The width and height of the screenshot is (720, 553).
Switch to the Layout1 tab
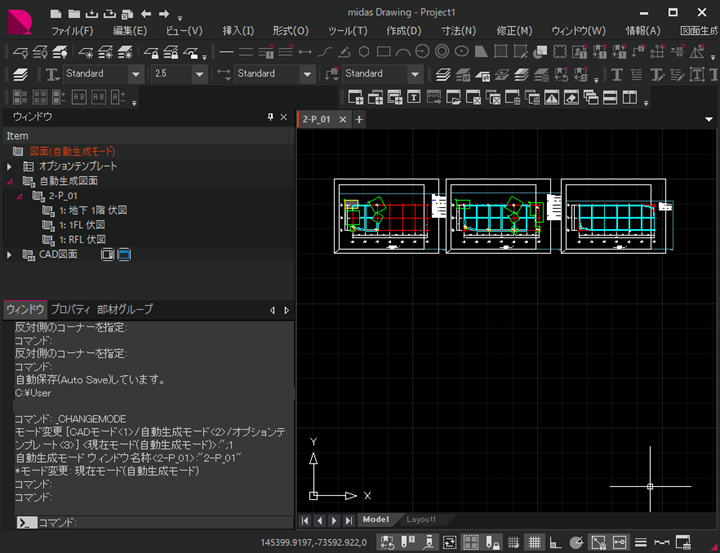click(421, 519)
